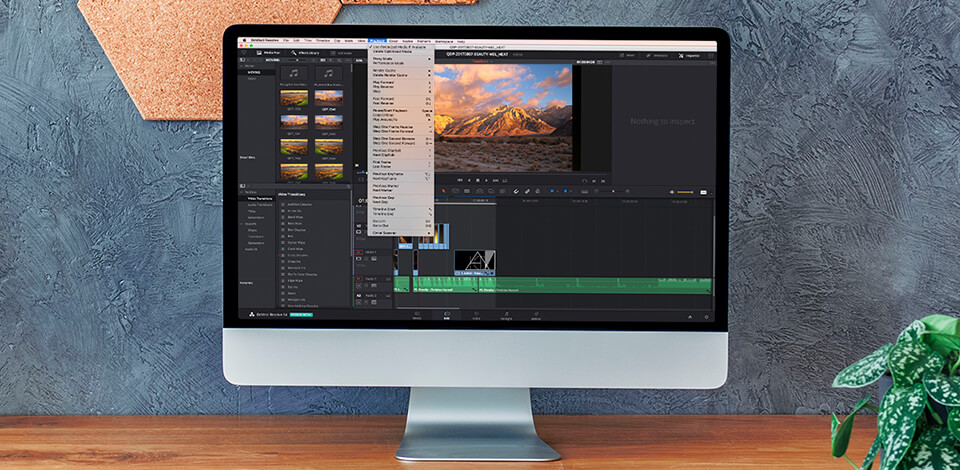
Task: Collapse the OpenFX category
Action: click(241, 224)
